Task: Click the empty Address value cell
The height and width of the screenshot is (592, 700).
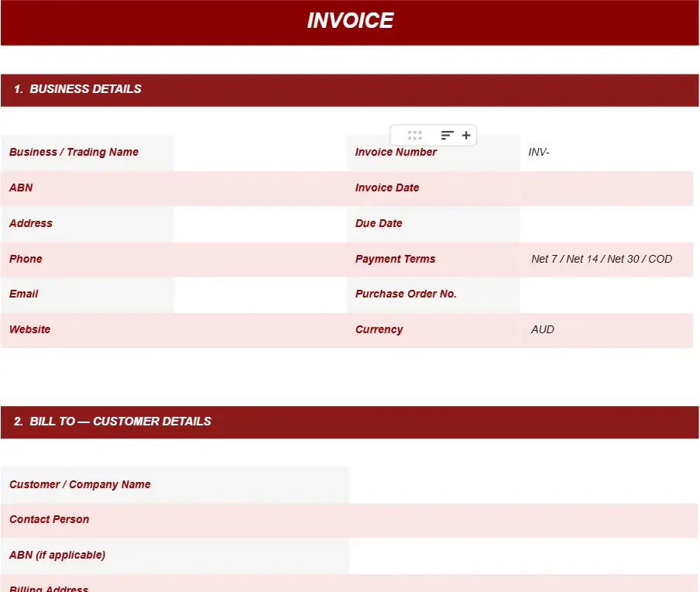Action: coord(260,224)
